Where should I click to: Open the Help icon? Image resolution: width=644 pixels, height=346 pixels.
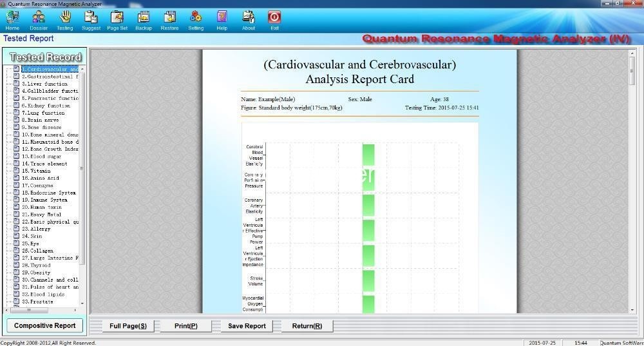pyautogui.click(x=222, y=17)
